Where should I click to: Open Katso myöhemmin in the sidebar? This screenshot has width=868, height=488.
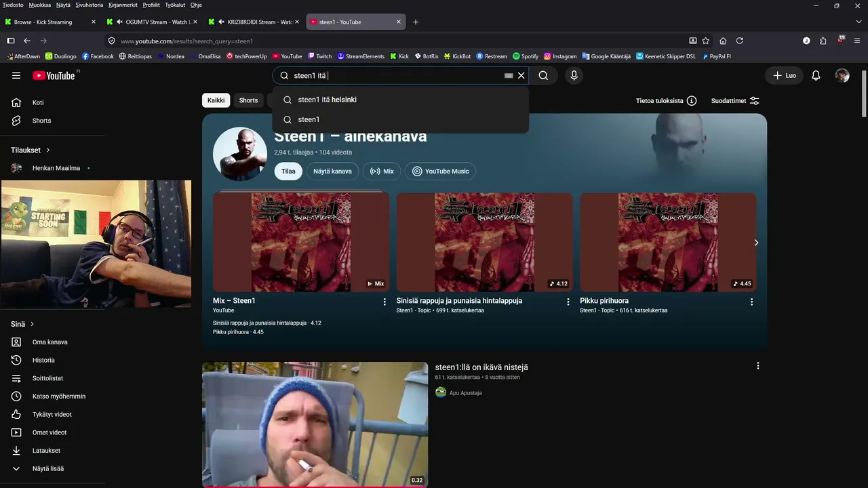click(53, 396)
